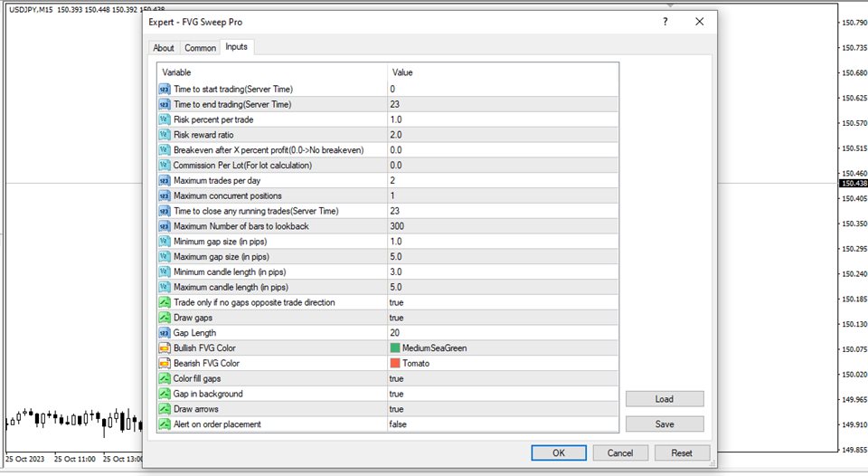
Task: Click the icon beside Time to close running trades
Action: tap(165, 211)
